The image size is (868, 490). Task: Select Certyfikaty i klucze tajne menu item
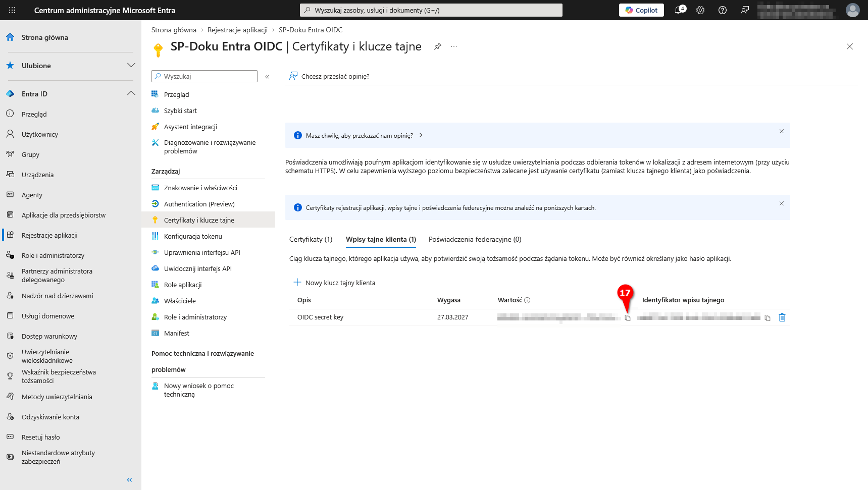pyautogui.click(x=208, y=220)
